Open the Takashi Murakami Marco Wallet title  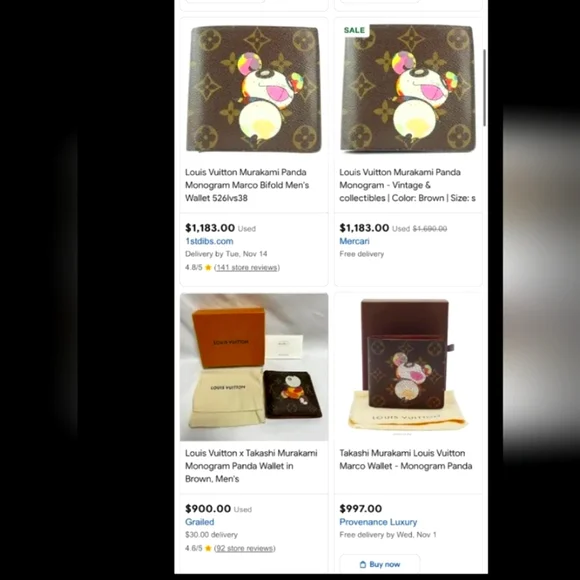(x=406, y=459)
